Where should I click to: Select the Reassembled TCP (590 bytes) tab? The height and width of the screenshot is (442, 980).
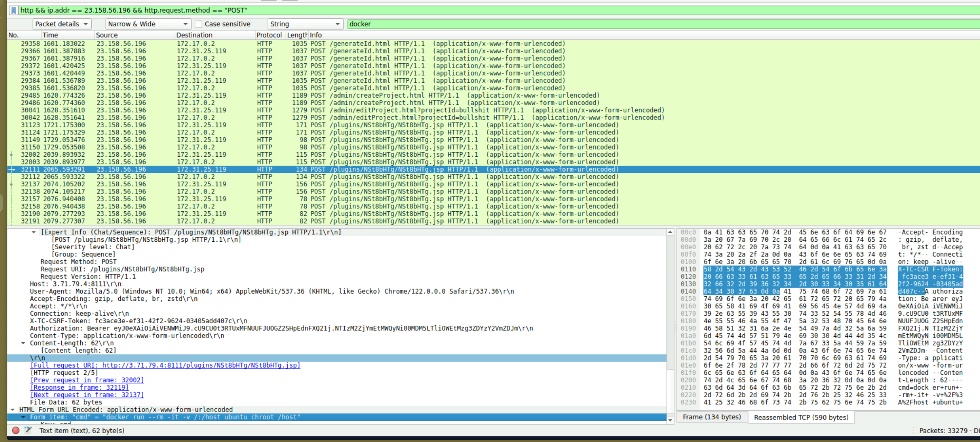[801, 417]
